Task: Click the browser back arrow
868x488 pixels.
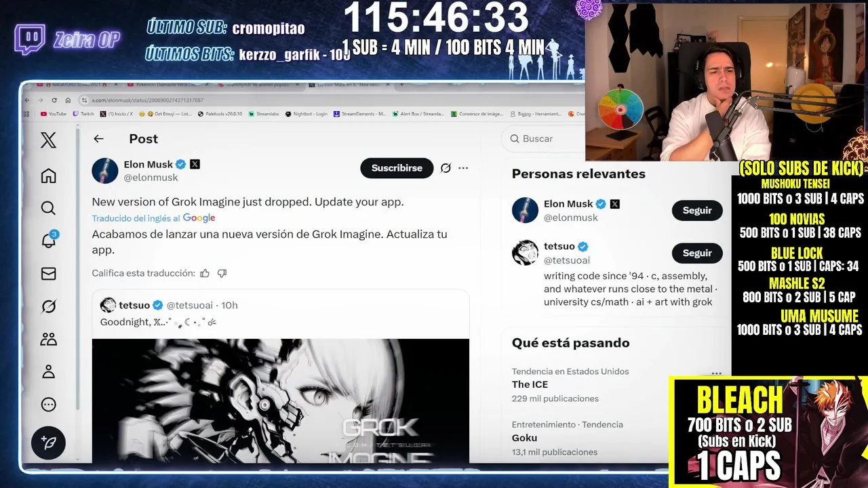Action: pyautogui.click(x=27, y=100)
